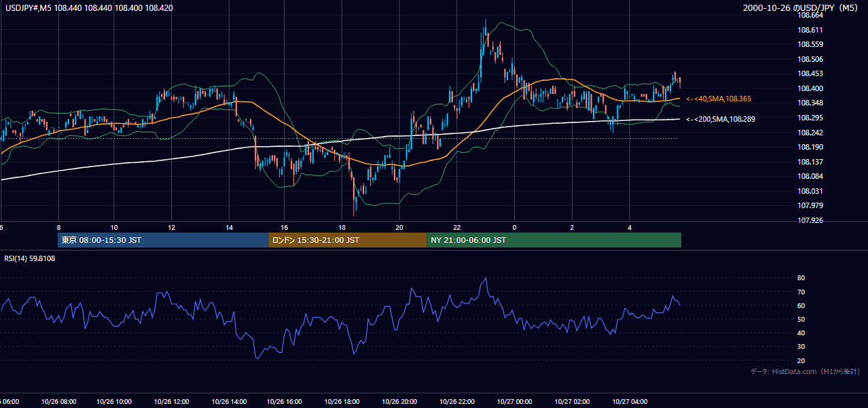Click the RSI 30 level label
868x408 pixels.
[801, 347]
